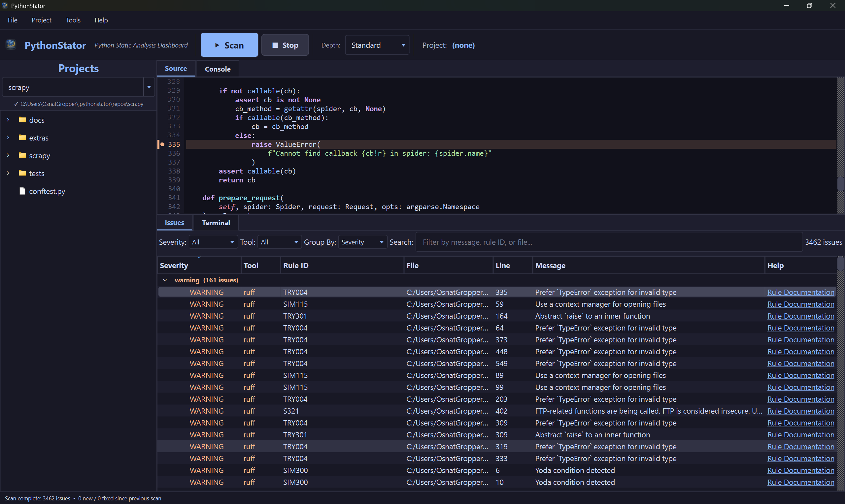Open the Project menu
The height and width of the screenshot is (504, 845).
tap(42, 20)
